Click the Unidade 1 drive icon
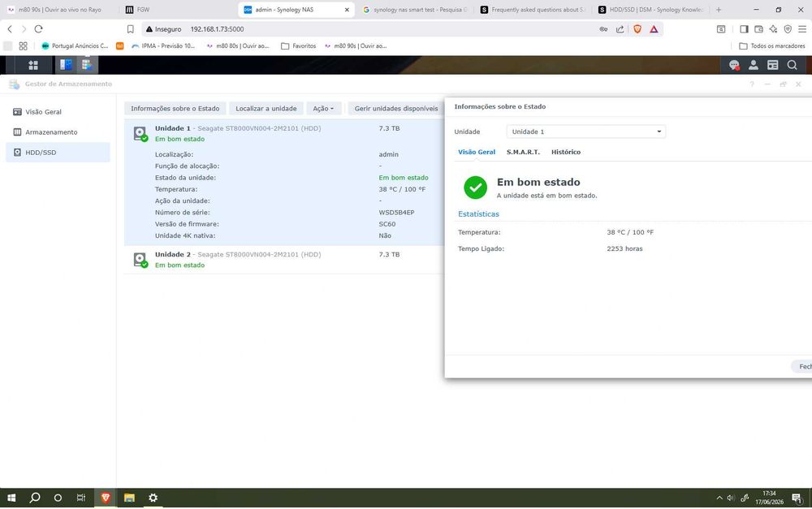The height and width of the screenshot is (509, 812). click(x=140, y=134)
